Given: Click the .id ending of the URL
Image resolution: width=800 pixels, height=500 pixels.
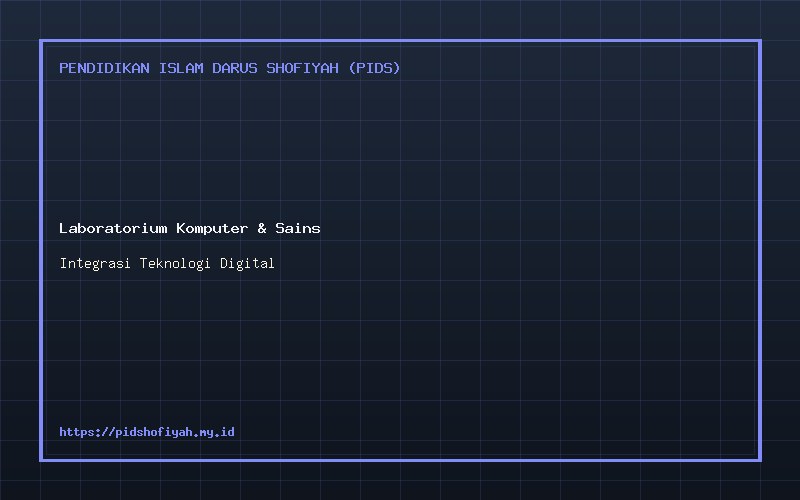Looking at the screenshot, I should (225, 432).
